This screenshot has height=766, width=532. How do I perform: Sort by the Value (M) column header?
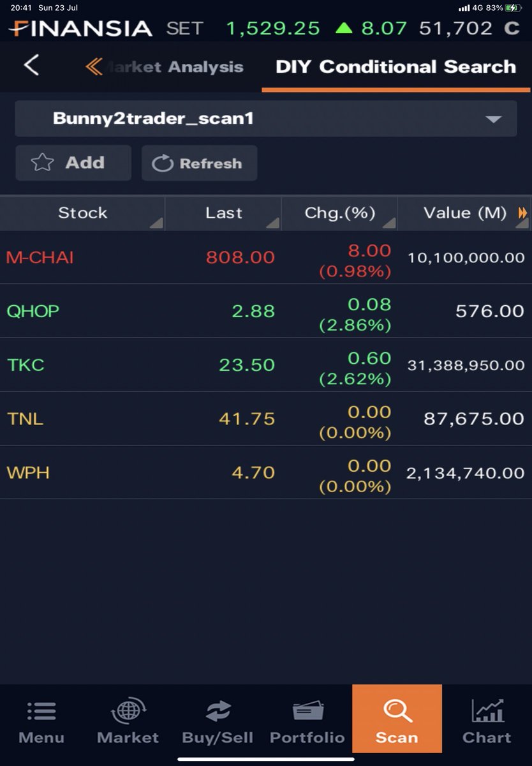tap(465, 213)
